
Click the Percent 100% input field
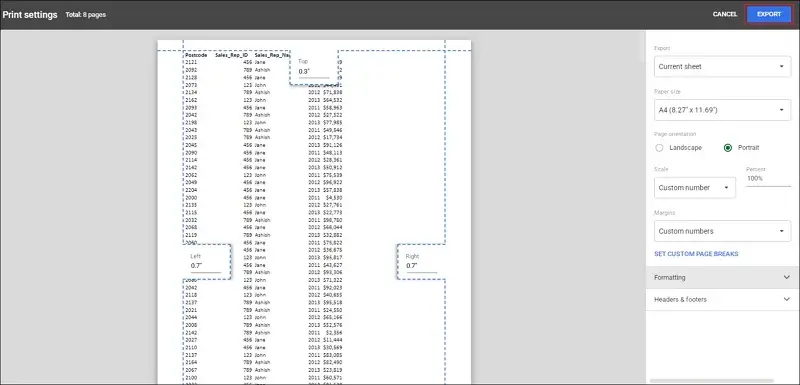coord(768,179)
